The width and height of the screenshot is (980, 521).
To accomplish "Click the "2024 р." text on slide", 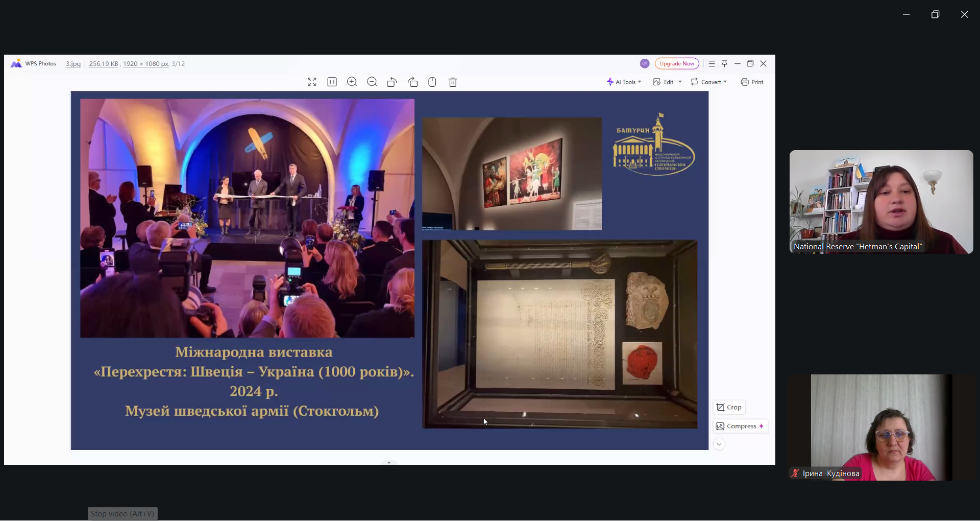I will [x=254, y=392].
